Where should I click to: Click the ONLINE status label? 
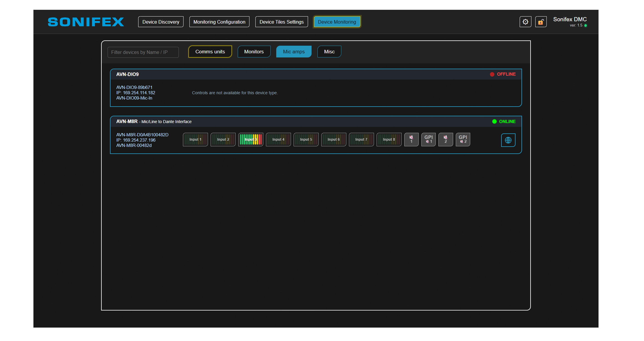pyautogui.click(x=507, y=121)
